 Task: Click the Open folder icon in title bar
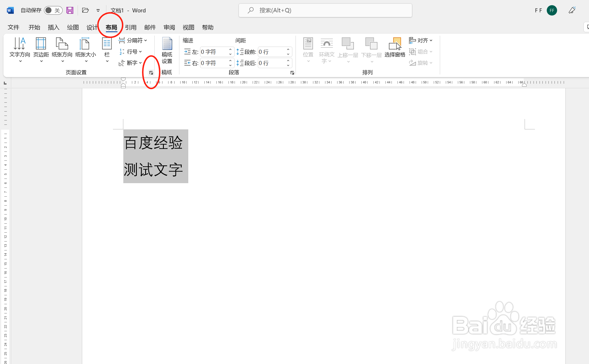(85, 10)
